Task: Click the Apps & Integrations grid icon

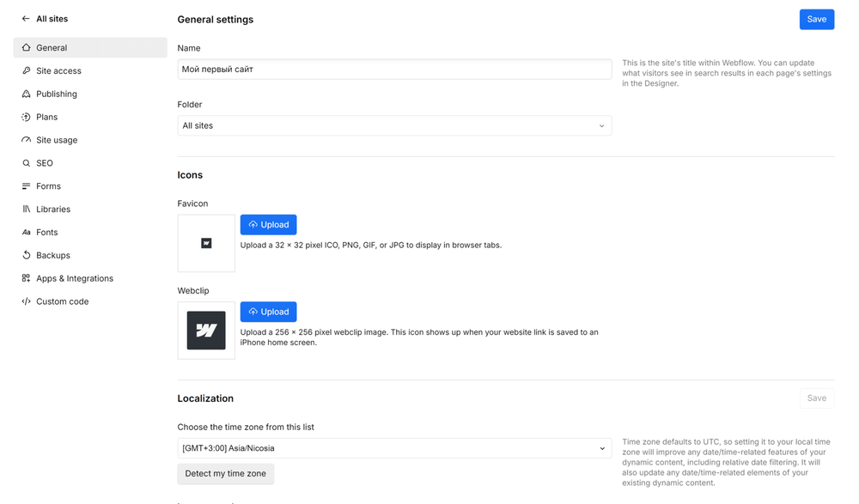Action: coord(26,278)
